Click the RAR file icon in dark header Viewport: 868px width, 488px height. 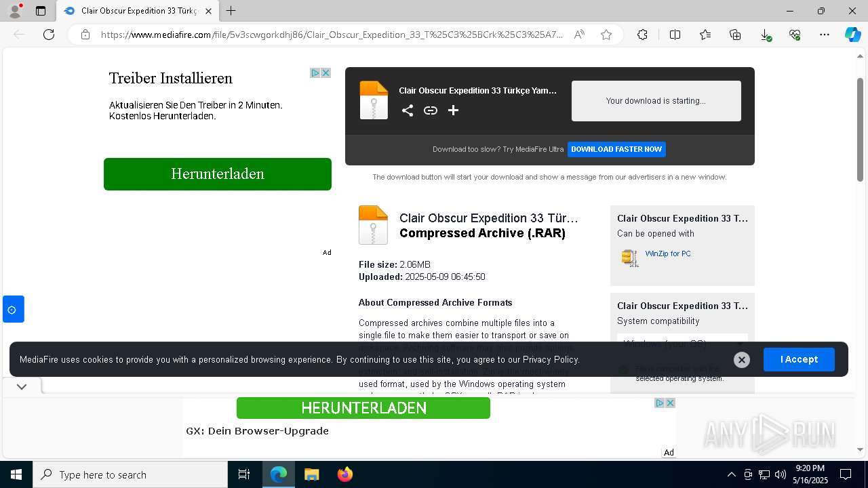click(374, 100)
